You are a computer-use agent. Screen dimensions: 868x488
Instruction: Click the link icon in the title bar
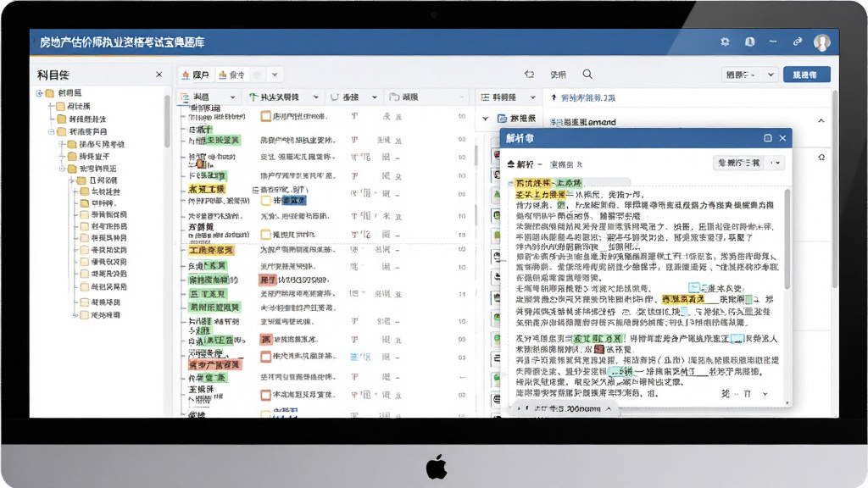coord(797,42)
